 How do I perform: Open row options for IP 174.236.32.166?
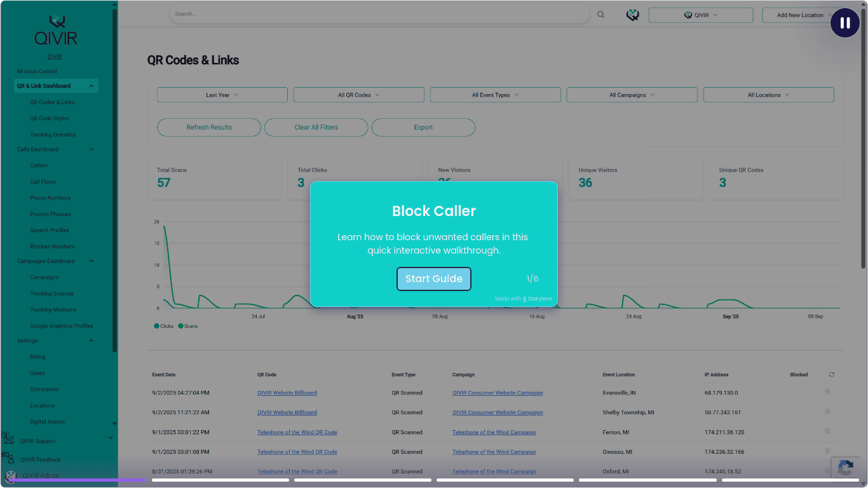(827, 451)
